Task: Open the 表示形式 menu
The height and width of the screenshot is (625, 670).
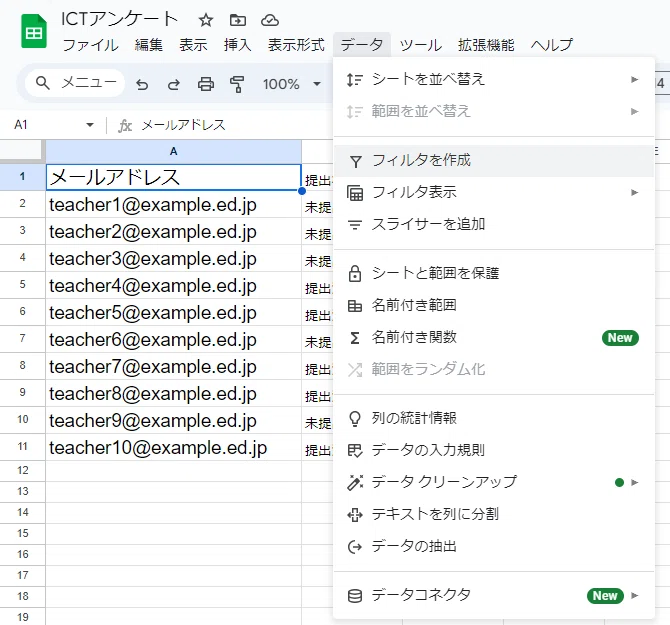Action: click(x=296, y=45)
